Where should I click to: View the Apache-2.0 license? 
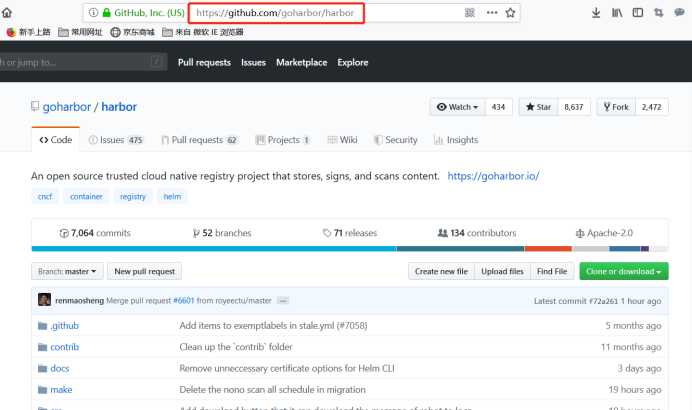click(604, 233)
